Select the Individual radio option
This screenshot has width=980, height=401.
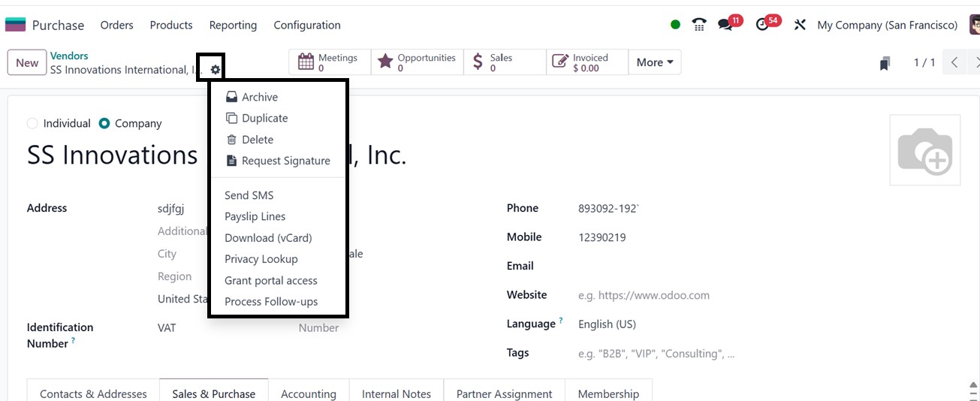pos(32,124)
